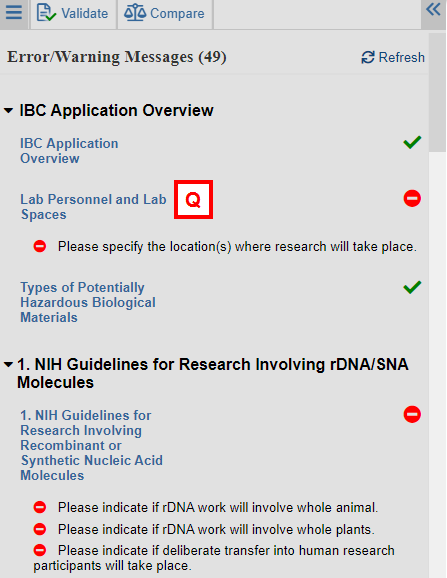This screenshot has height=578, width=447.
Task: Click the vertical scrollbar thumb
Action: (437, 92)
